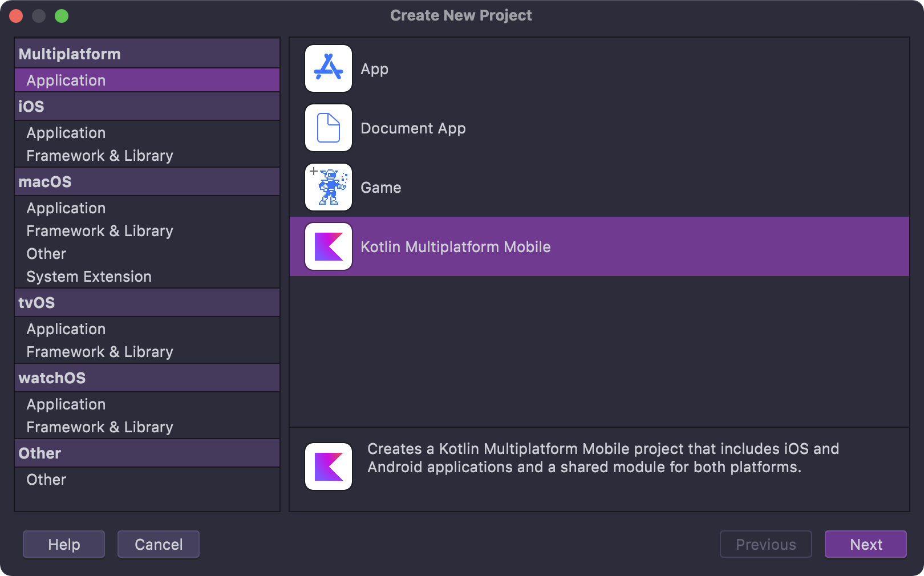Screen dimensions: 924x576
Task: Click the iOS section header
Action: pyautogui.click(x=147, y=106)
